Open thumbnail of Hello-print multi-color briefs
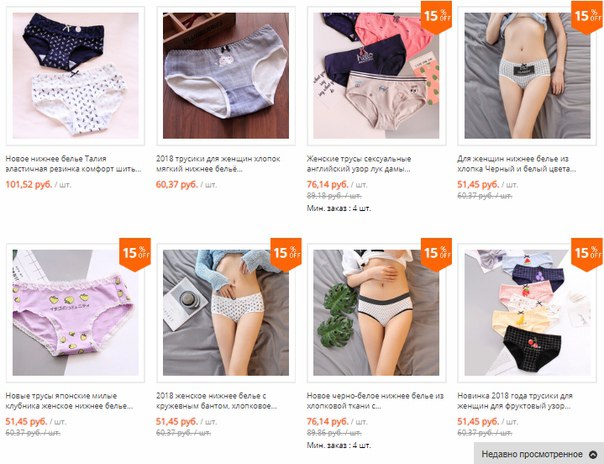This screenshot has height=464, width=604. pos(376,76)
